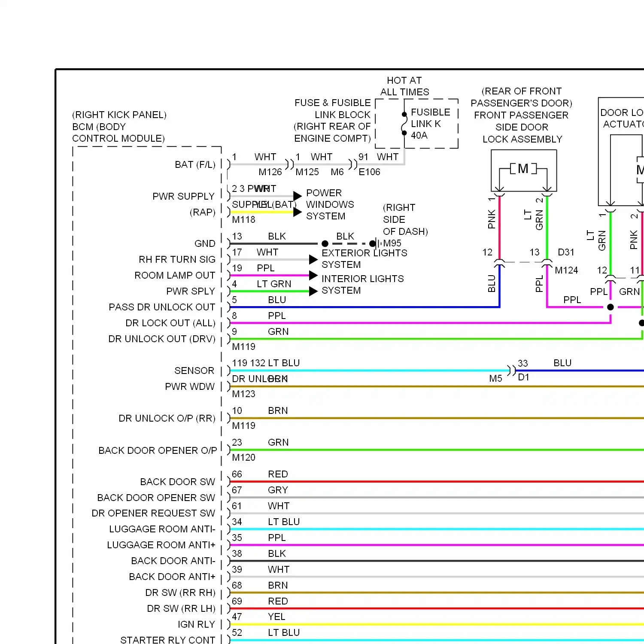This screenshot has width=644, height=644.
Task: Click the 'PWR SPLY' terminal label
Action: tap(191, 291)
